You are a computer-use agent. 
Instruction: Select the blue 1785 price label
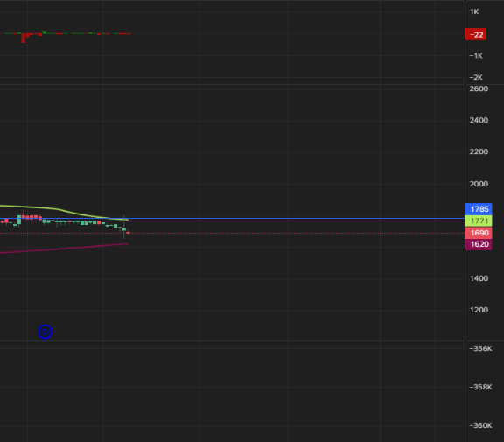coord(479,209)
